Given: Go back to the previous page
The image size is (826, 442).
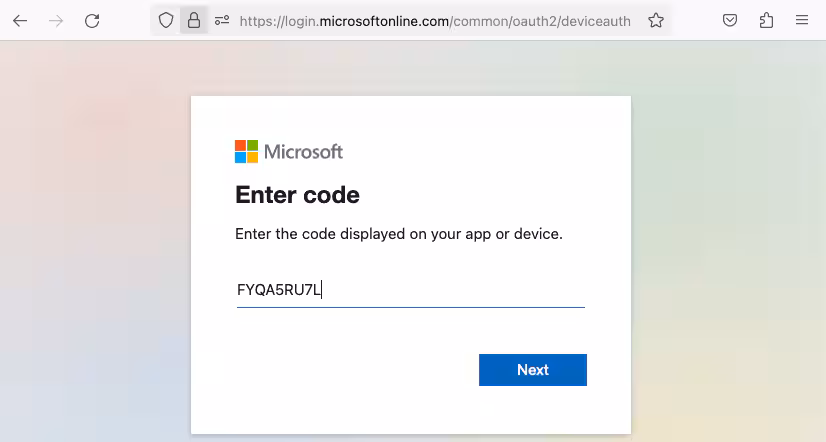Looking at the screenshot, I should pyautogui.click(x=20, y=20).
